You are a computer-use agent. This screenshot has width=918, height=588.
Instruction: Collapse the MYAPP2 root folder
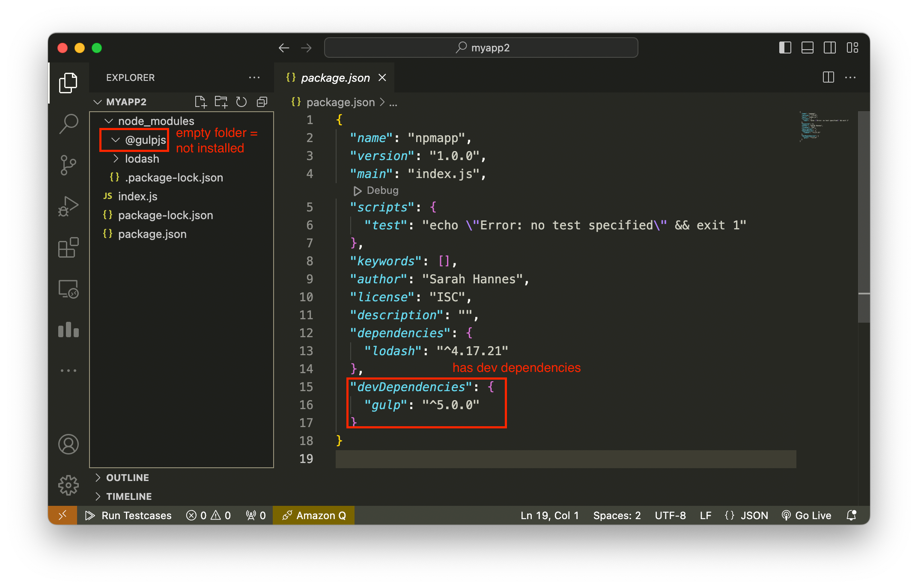click(x=98, y=102)
